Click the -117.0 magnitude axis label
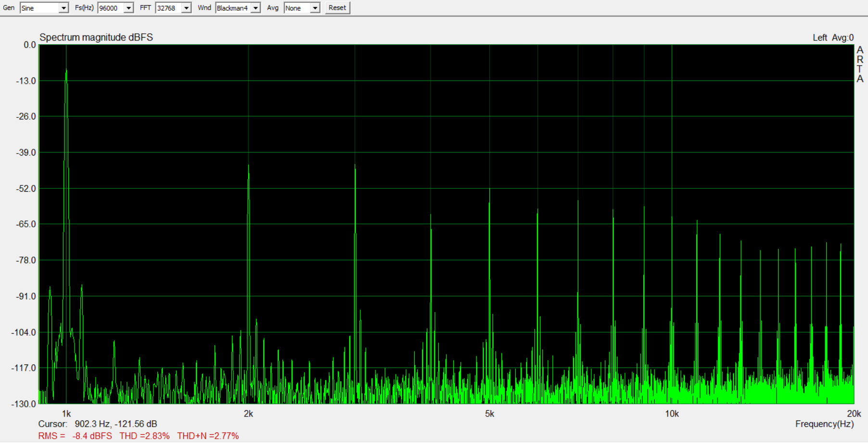 [x=24, y=368]
